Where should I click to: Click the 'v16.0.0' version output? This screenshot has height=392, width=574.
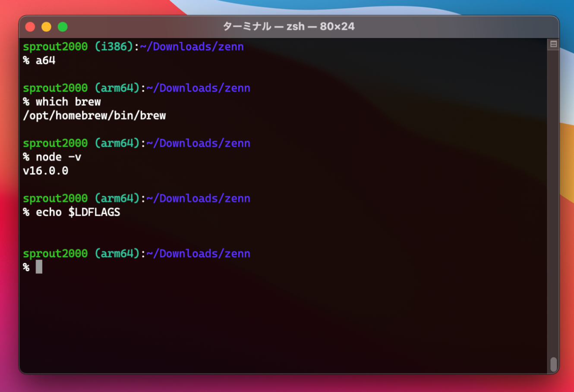point(45,171)
